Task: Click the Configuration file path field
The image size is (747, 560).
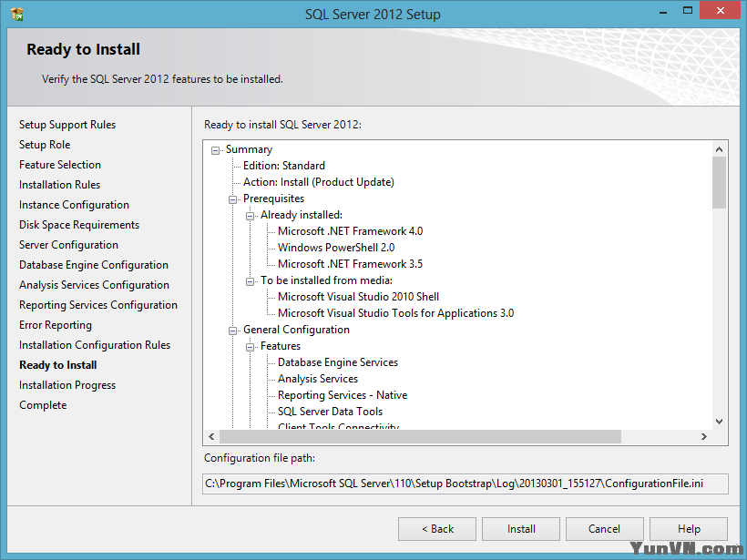Action: pos(465,484)
